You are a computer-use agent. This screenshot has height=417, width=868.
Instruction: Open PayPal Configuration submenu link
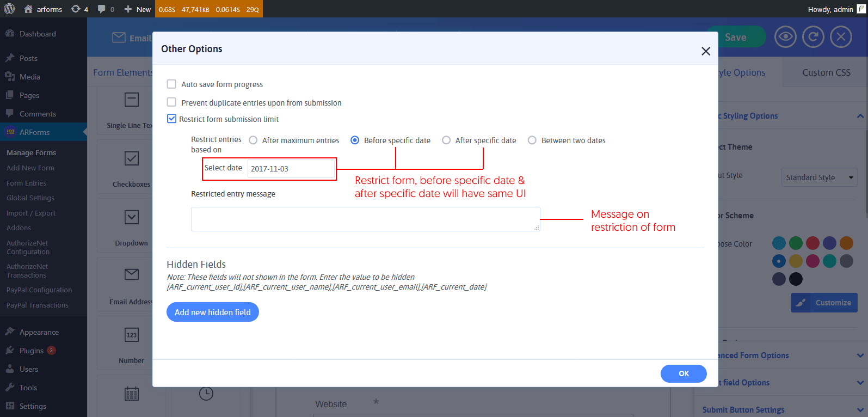[39, 290]
